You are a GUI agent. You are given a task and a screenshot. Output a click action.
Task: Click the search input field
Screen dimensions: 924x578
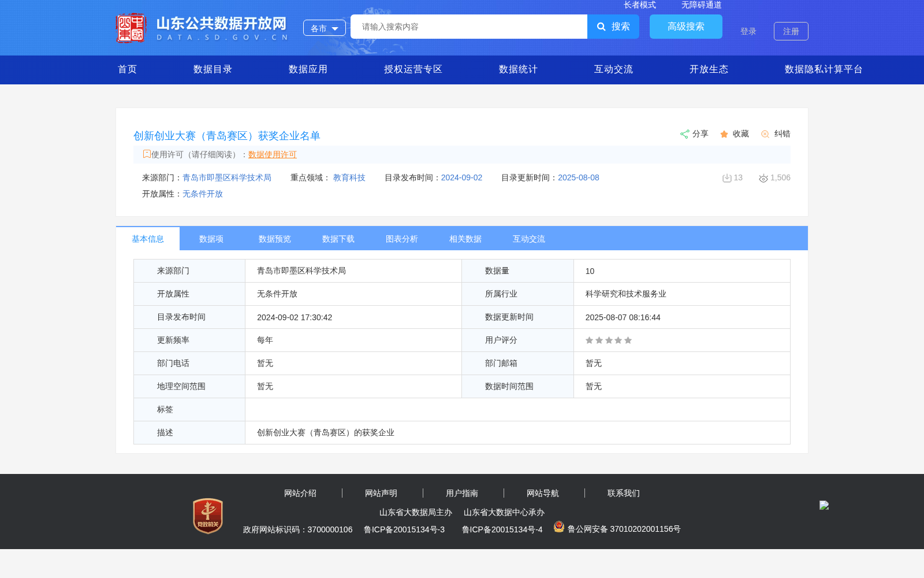click(x=469, y=27)
